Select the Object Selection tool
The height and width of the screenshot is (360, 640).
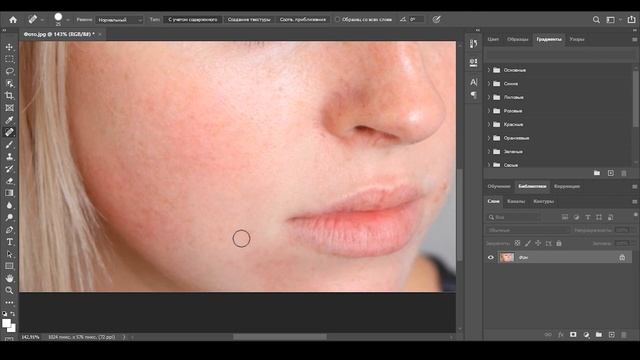(9, 84)
